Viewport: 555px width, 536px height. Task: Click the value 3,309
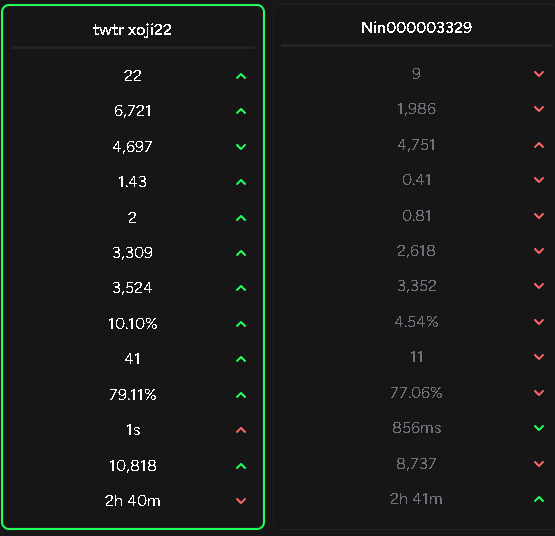pos(133,253)
